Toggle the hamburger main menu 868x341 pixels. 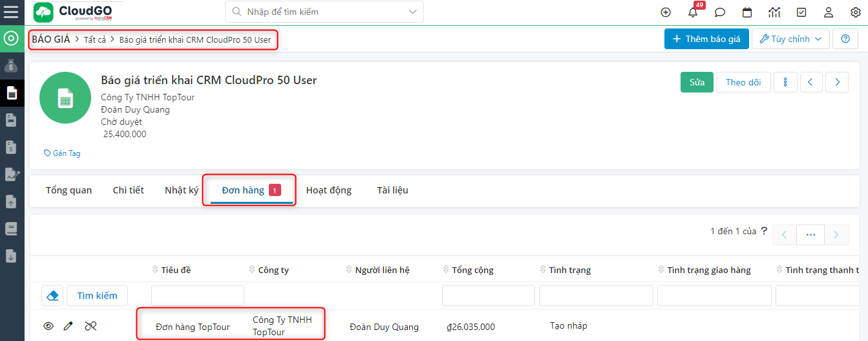pyautogui.click(x=11, y=12)
